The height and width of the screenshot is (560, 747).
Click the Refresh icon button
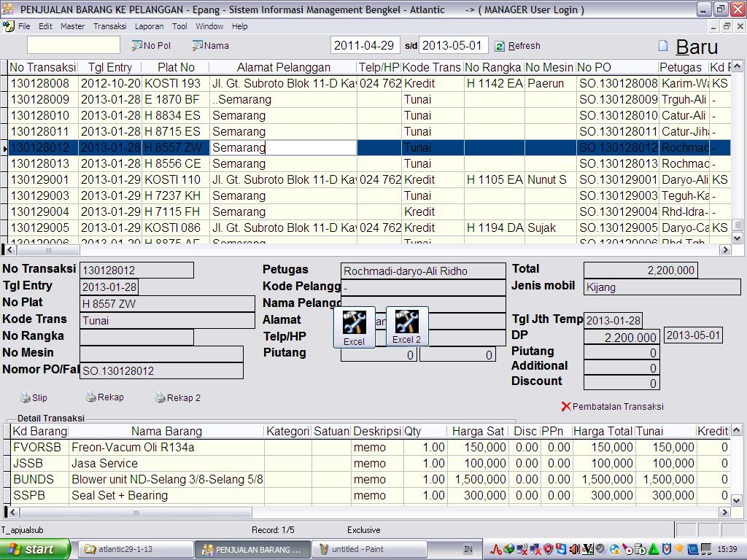coord(500,46)
